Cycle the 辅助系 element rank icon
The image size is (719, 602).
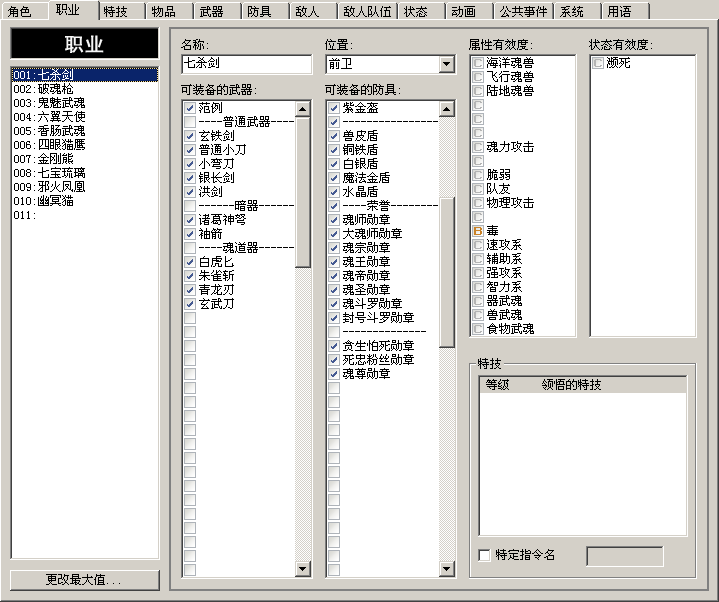[478, 259]
